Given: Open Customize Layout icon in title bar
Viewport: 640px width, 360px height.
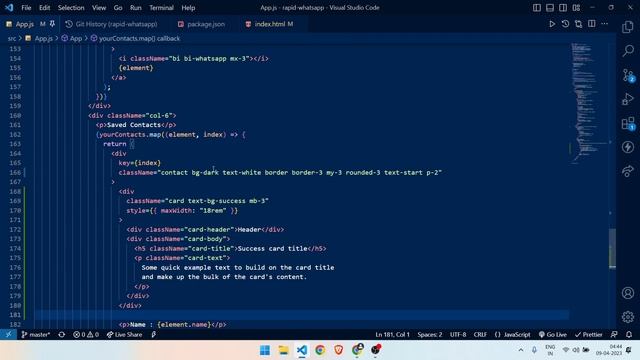Looking at the screenshot, I should [x=576, y=8].
